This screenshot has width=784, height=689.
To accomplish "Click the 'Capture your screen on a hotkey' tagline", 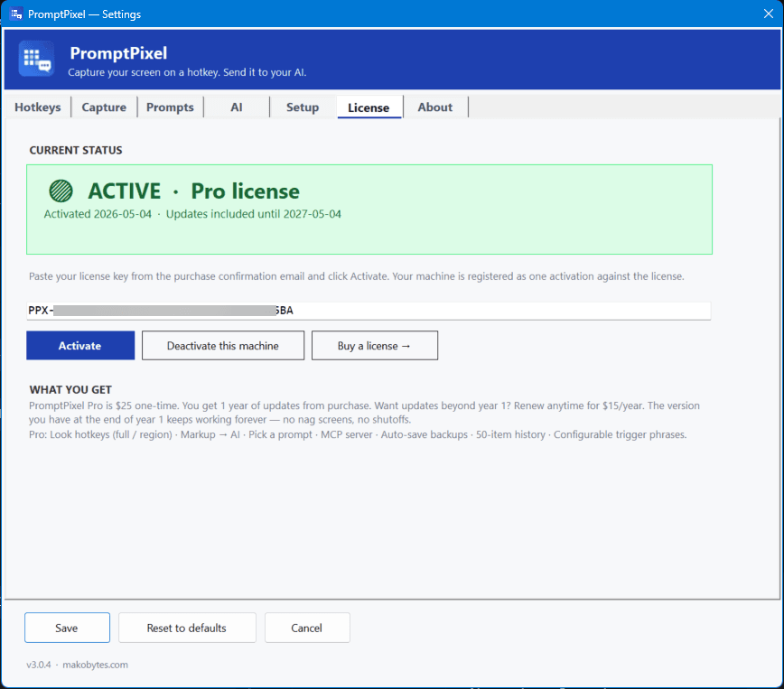I will pos(187,72).
